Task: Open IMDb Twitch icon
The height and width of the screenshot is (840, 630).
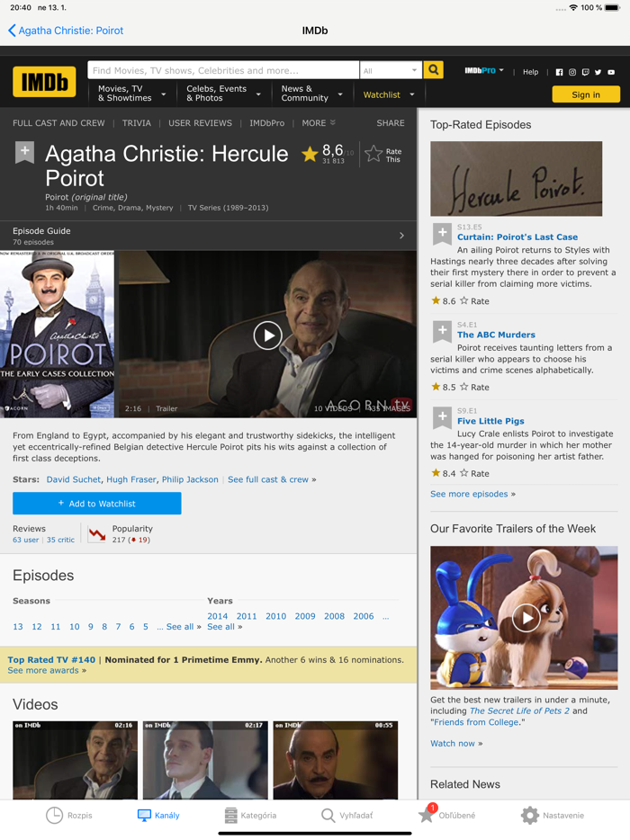Action: pos(585,72)
